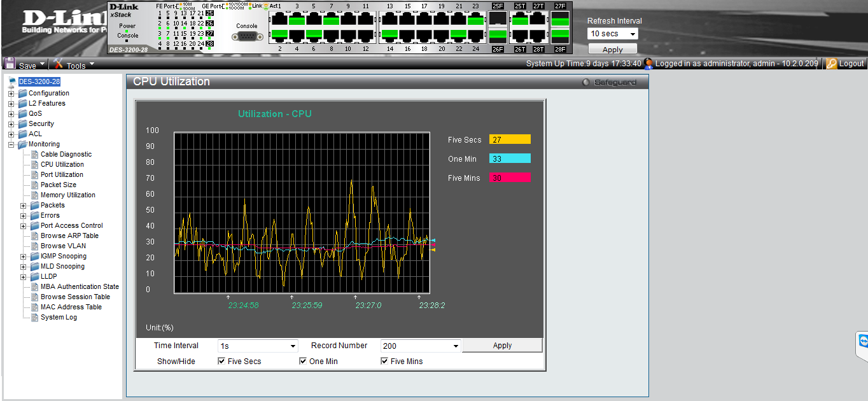Click the Logout key icon
This screenshot has width=868, height=401.
tap(831, 64)
